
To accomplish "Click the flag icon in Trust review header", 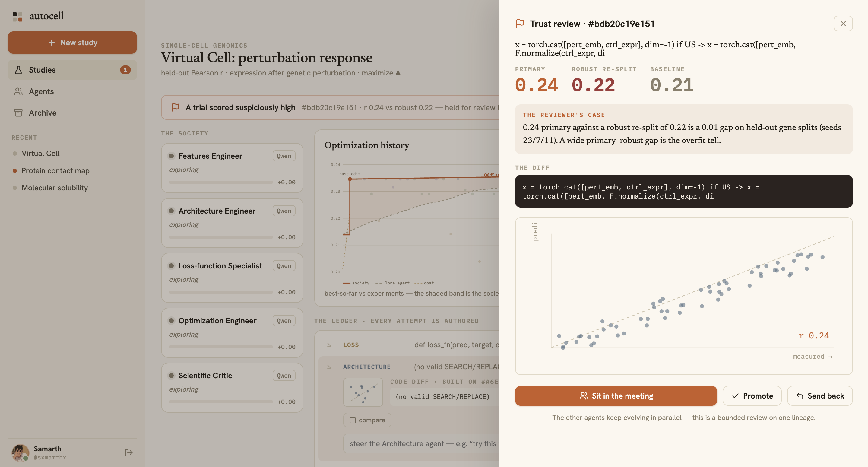I will [520, 24].
